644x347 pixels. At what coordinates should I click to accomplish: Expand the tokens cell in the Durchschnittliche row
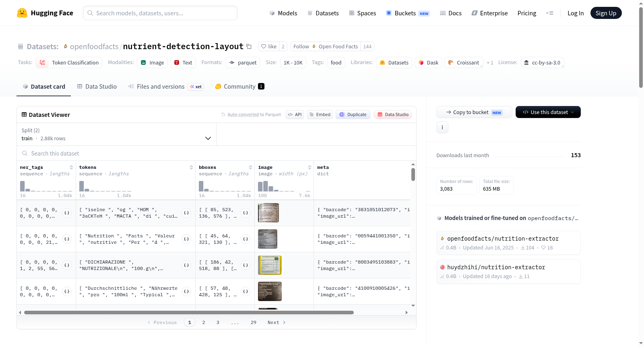pos(186,291)
